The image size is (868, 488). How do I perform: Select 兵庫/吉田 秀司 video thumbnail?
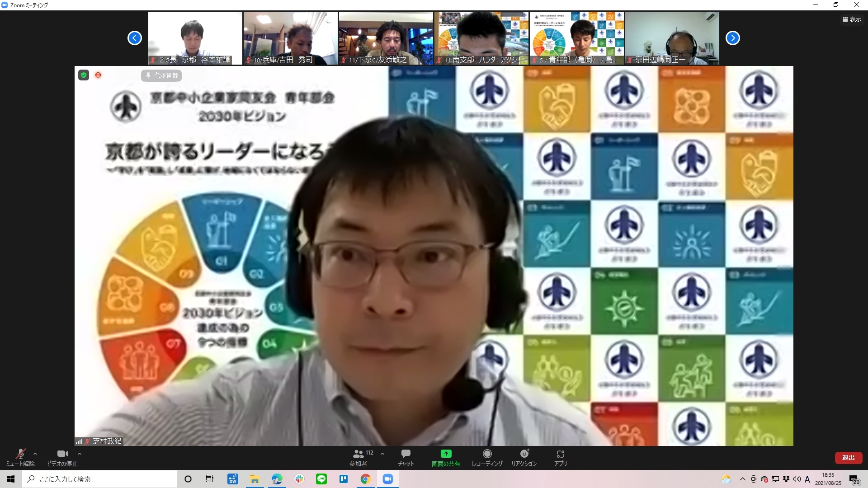pyautogui.click(x=290, y=38)
